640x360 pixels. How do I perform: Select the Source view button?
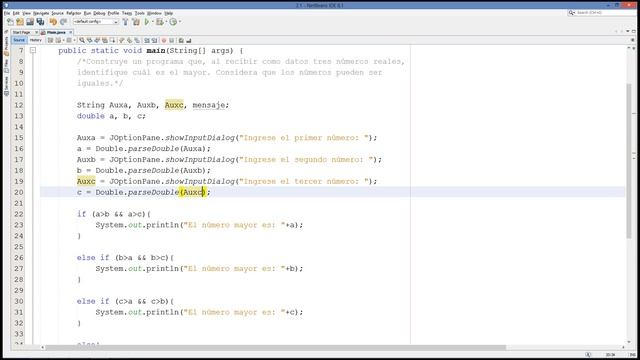(x=19, y=40)
